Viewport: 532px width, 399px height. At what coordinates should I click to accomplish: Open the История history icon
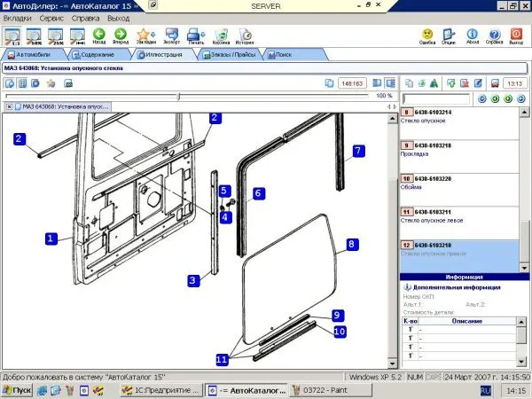[245, 35]
